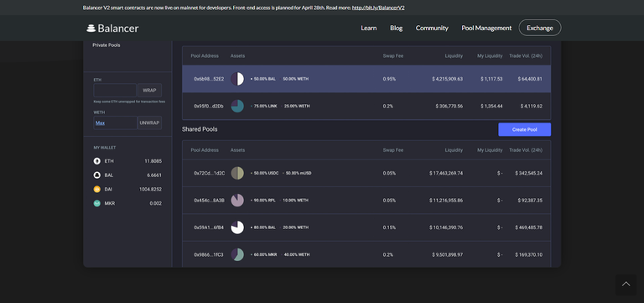Click the Balancer logo icon
The image size is (644, 303).
coord(91,28)
